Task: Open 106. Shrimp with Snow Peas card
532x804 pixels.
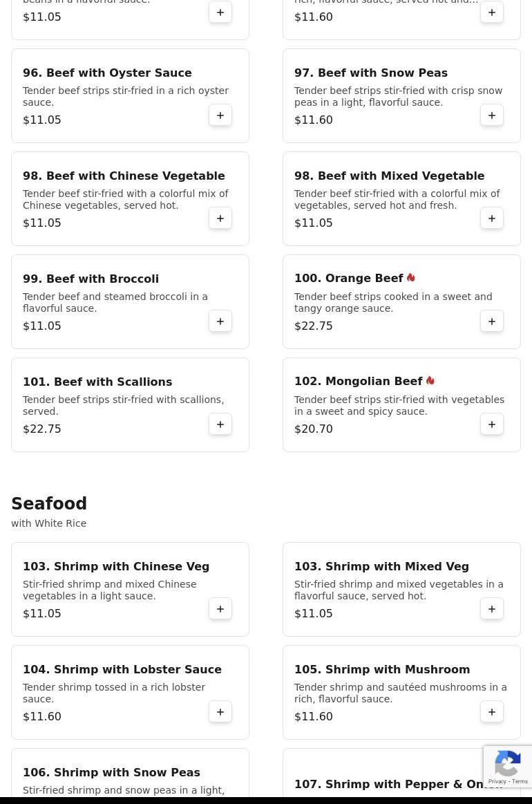Action: tap(130, 776)
